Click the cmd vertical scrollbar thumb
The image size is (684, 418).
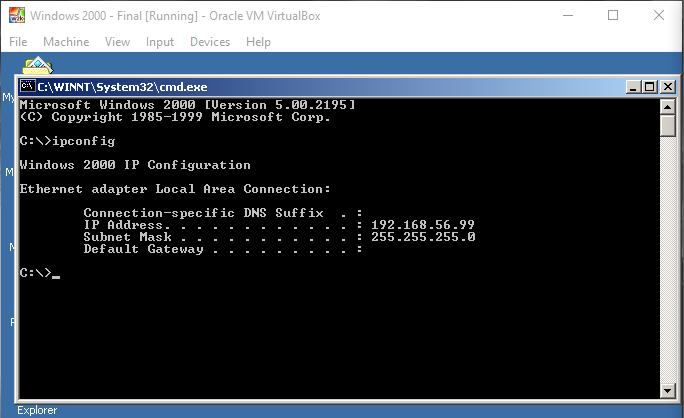tap(667, 126)
